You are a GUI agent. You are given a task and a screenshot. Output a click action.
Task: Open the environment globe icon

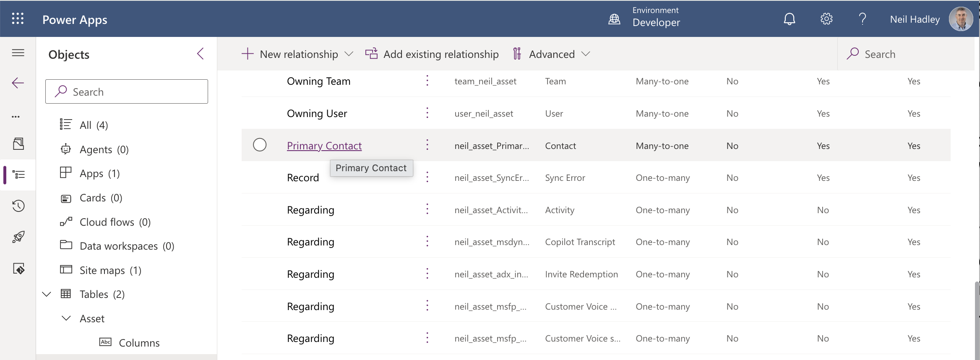[614, 19]
